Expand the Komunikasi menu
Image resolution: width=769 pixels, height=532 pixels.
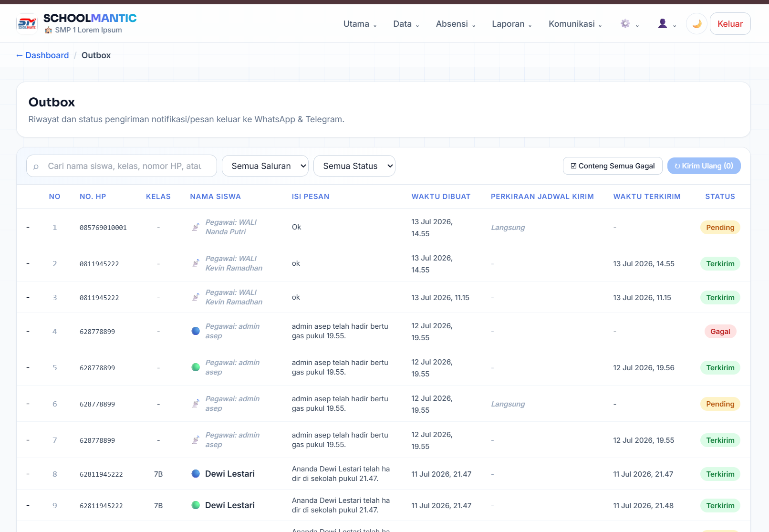click(x=575, y=24)
